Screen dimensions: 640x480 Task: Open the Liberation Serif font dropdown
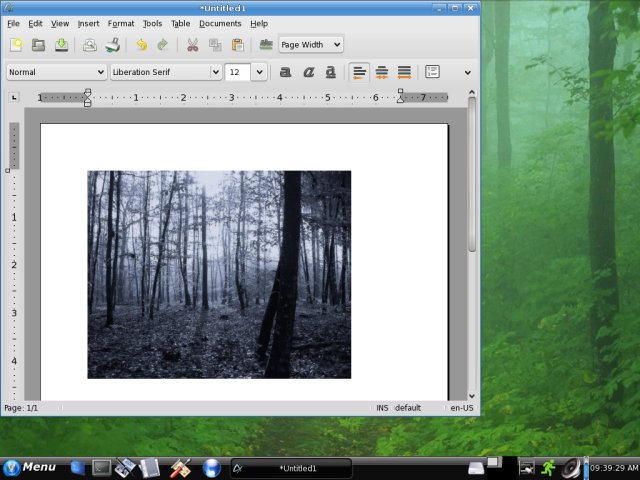166,72
